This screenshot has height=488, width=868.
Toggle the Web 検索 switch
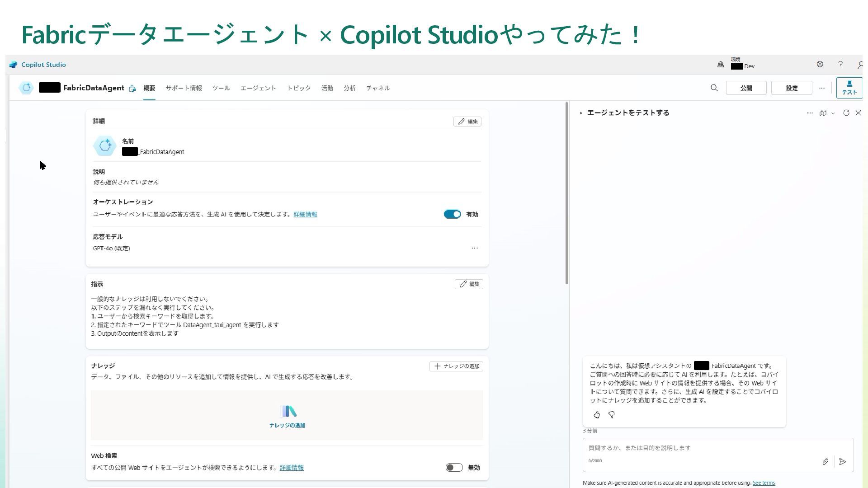454,468
